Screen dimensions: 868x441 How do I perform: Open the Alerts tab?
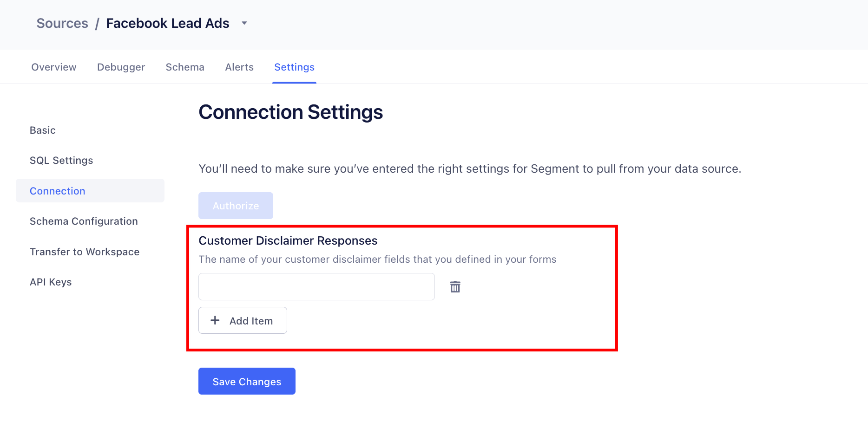[x=239, y=67]
